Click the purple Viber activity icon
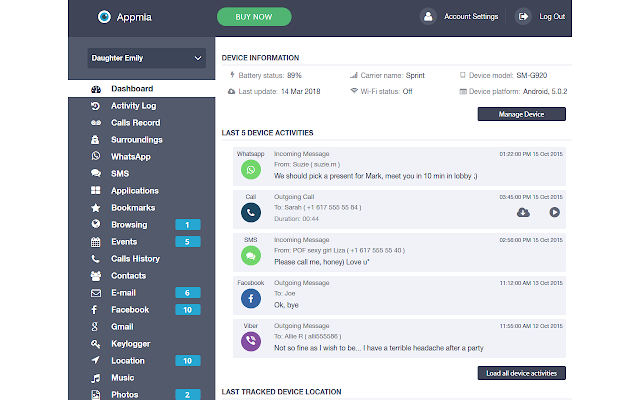This screenshot has width=640, height=400. (251, 342)
